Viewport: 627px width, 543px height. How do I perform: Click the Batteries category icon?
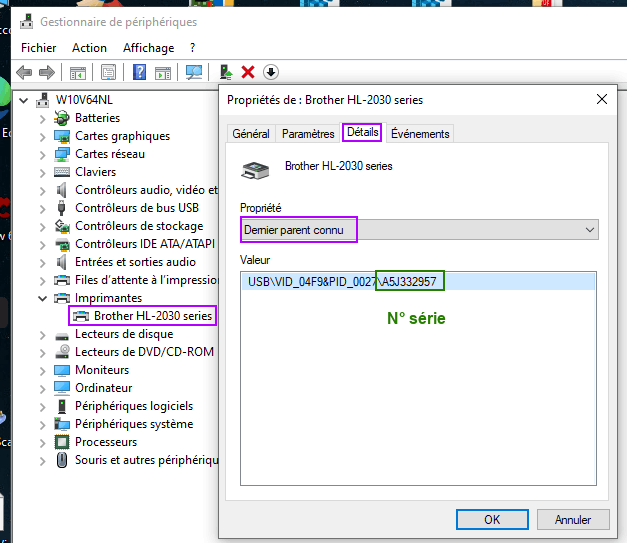(62, 118)
